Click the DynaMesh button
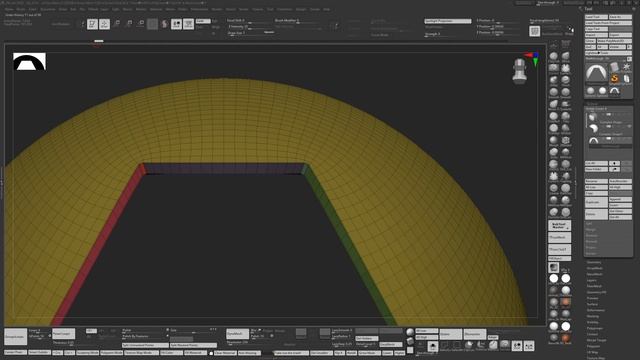 click(237, 333)
